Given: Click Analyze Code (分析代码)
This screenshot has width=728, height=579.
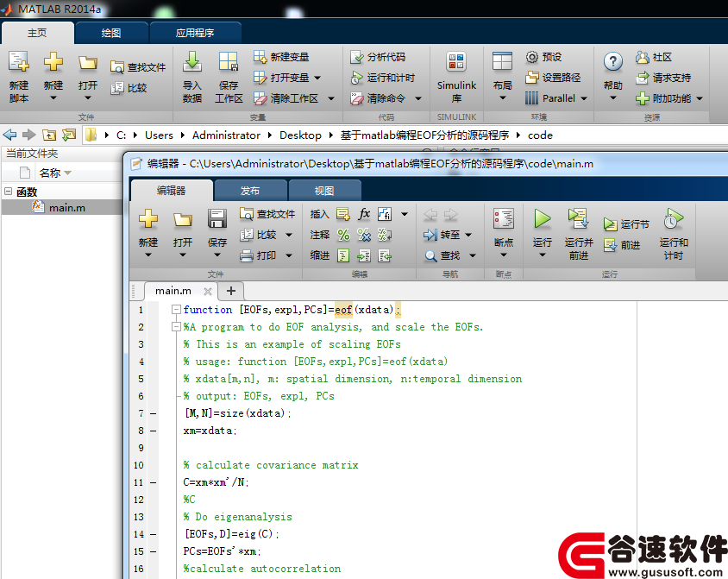Looking at the screenshot, I should click(x=378, y=57).
